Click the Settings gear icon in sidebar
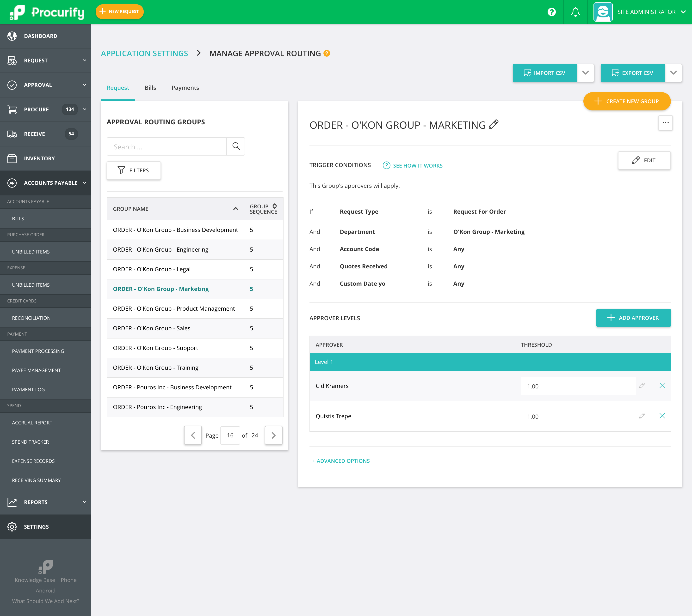The height and width of the screenshot is (616, 692). pos(12,526)
